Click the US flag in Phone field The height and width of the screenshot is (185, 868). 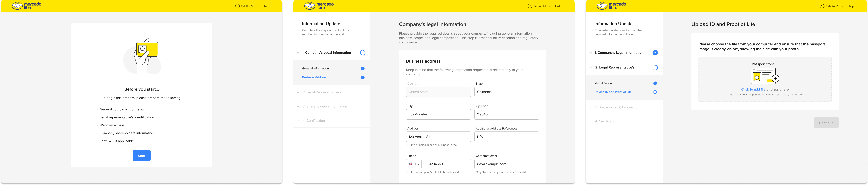pos(410,164)
